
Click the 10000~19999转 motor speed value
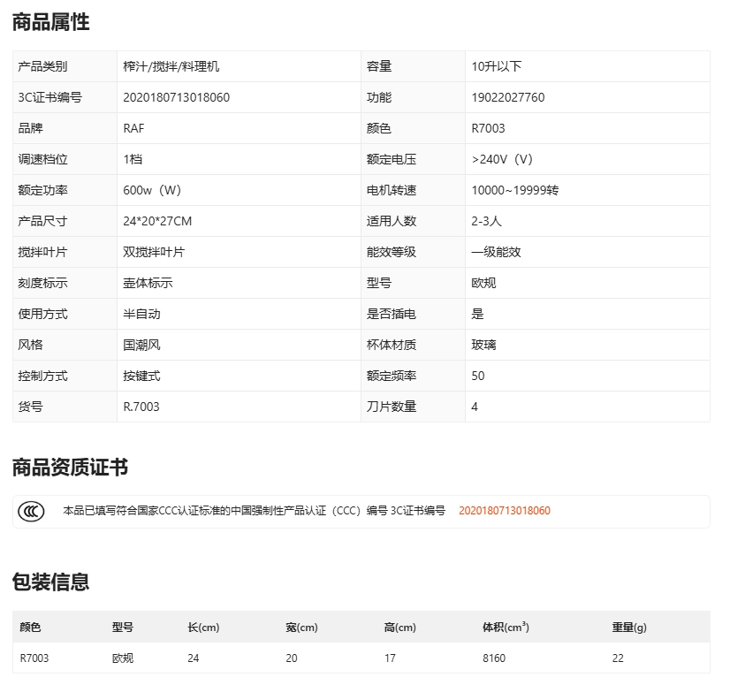pyautogui.click(x=515, y=190)
